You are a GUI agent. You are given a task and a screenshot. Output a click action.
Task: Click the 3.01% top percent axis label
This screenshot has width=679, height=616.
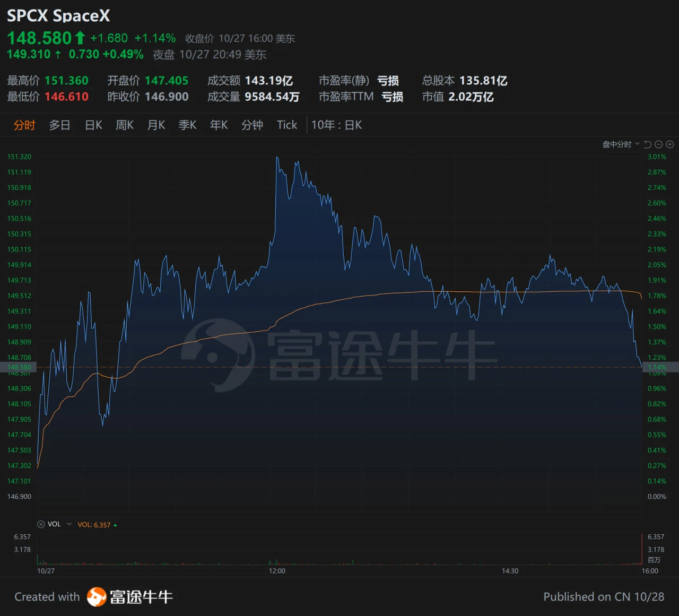[657, 157]
